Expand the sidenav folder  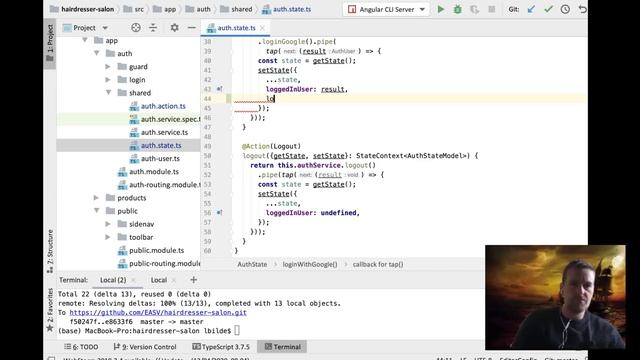coord(108,224)
